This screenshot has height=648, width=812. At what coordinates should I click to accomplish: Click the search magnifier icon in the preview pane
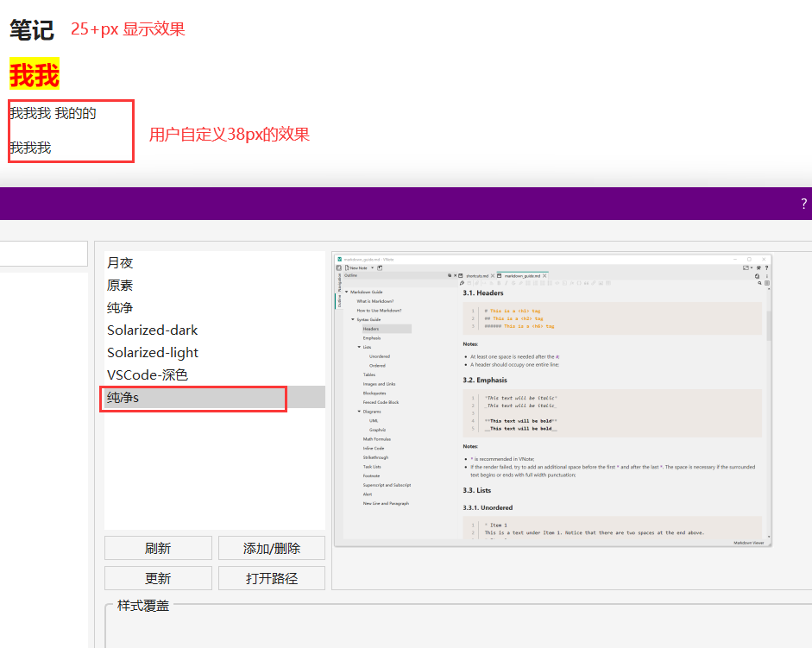click(760, 283)
